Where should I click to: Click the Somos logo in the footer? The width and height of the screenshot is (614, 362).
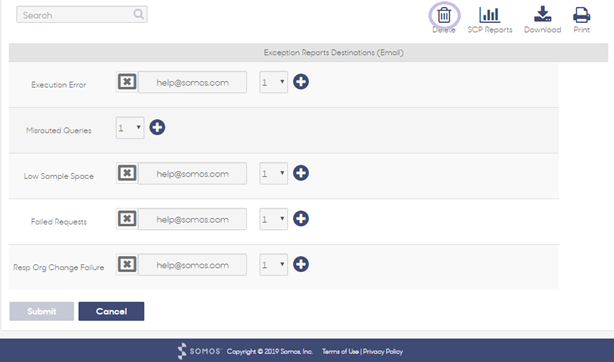199,351
